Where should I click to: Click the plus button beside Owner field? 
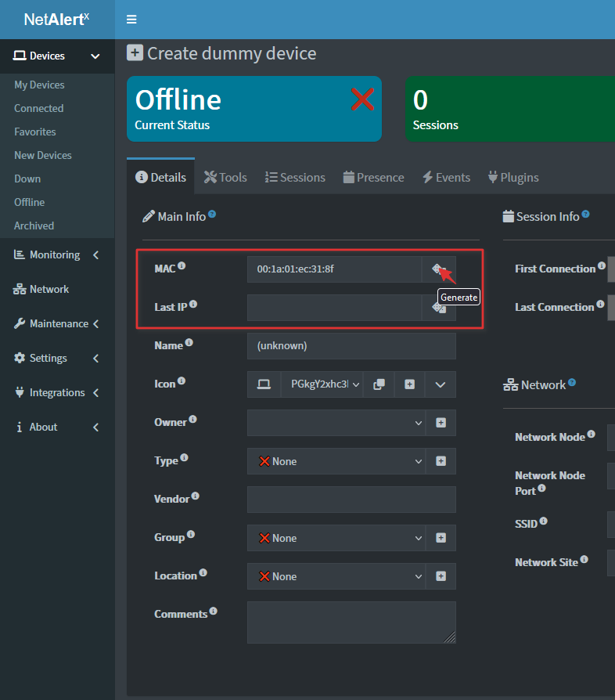tap(441, 423)
